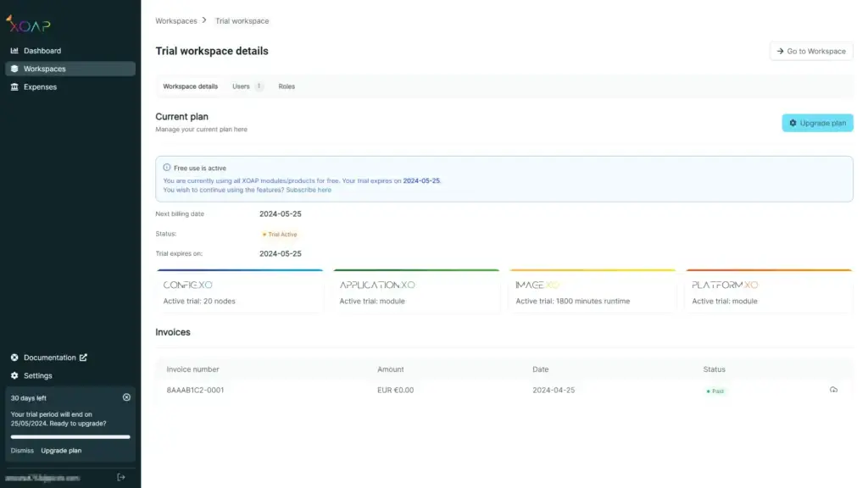
Task: Select the PLATFORM.XO module card
Action: [x=769, y=291]
